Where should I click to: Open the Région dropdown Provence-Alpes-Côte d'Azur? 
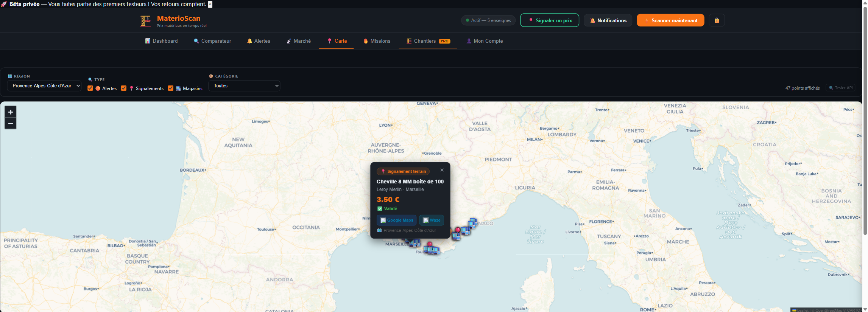tap(44, 86)
